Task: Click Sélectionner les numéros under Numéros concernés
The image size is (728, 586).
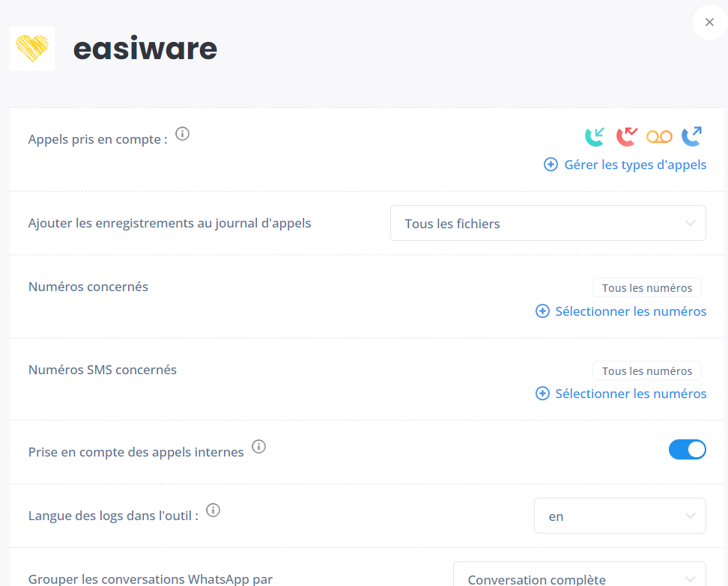Action: click(x=631, y=311)
